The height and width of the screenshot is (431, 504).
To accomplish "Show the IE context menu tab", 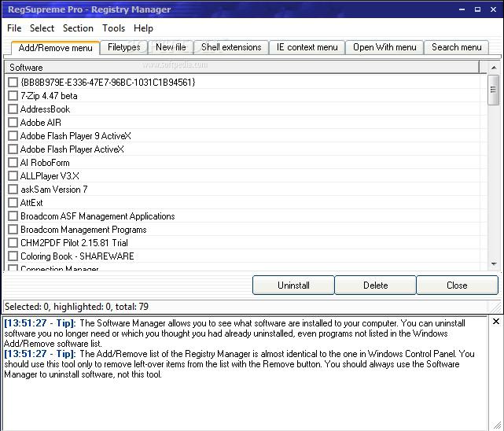I will (x=307, y=47).
